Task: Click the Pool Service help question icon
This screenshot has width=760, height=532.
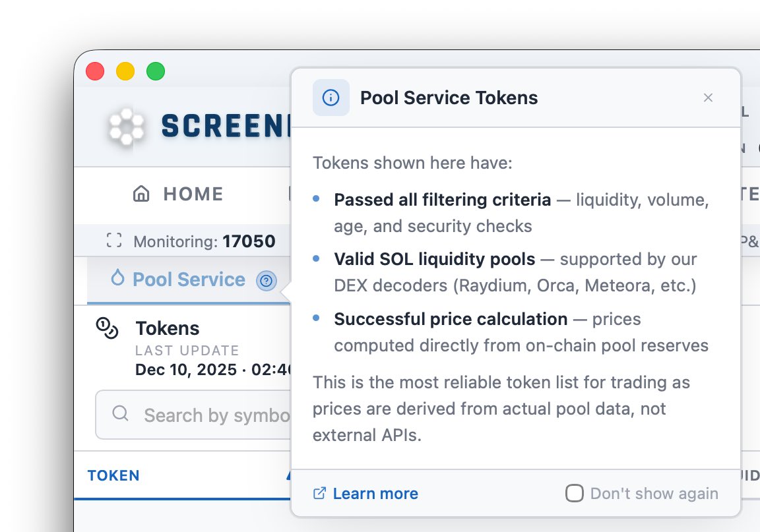Action: point(266,281)
